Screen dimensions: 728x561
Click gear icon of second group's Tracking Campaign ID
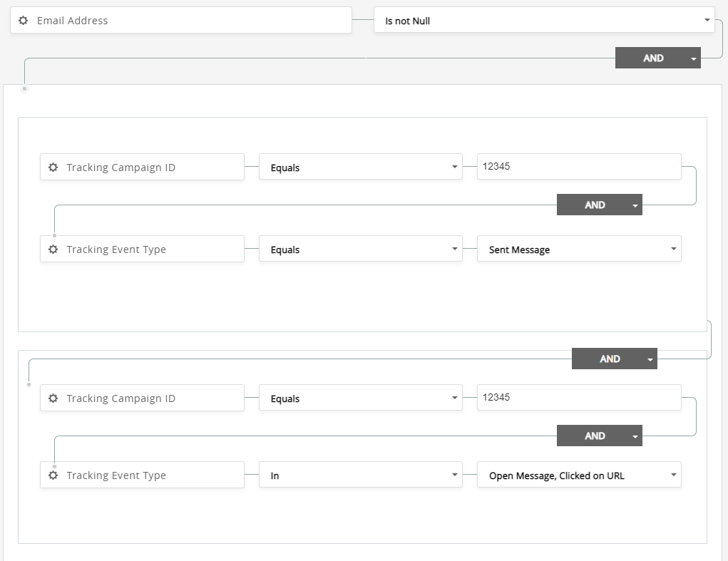coord(53,398)
